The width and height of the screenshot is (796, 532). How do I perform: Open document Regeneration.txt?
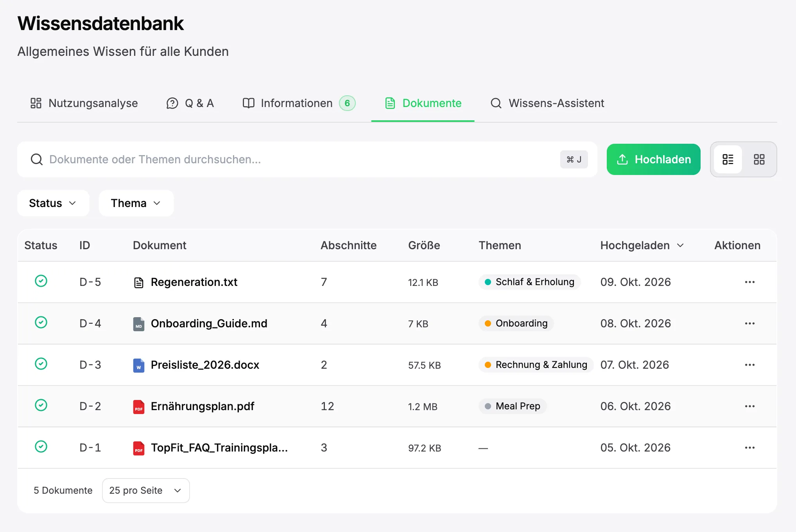(x=194, y=282)
